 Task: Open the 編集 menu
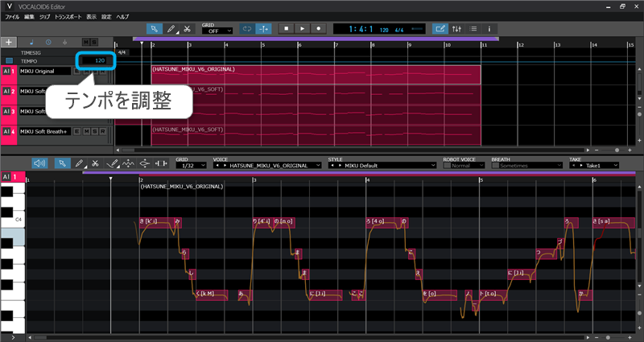tap(29, 17)
